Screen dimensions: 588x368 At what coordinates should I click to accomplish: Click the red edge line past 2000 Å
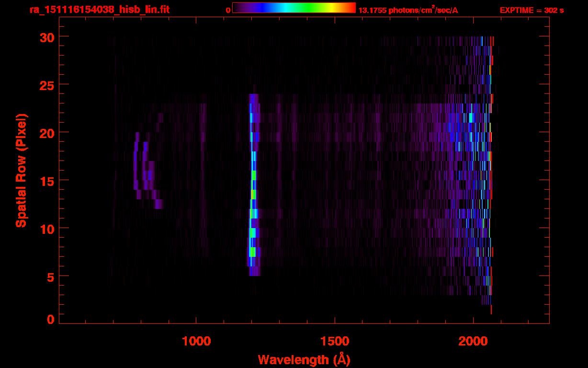click(x=491, y=175)
